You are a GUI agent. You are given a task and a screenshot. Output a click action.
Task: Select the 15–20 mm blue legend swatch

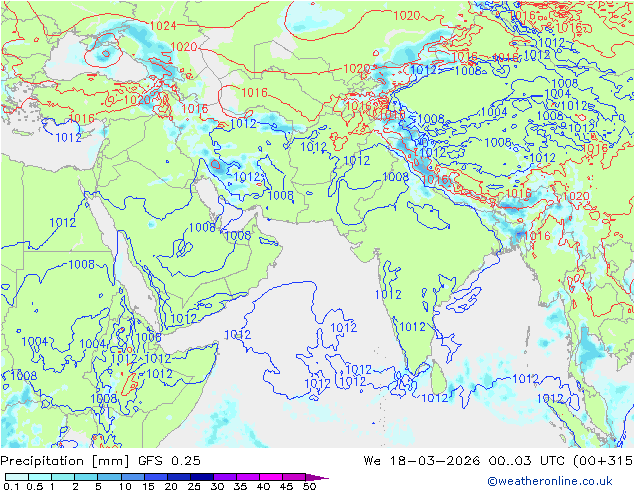pos(155,477)
